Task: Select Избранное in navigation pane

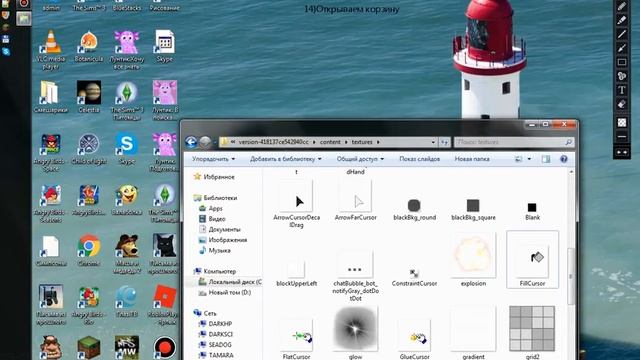Action: pos(214,177)
